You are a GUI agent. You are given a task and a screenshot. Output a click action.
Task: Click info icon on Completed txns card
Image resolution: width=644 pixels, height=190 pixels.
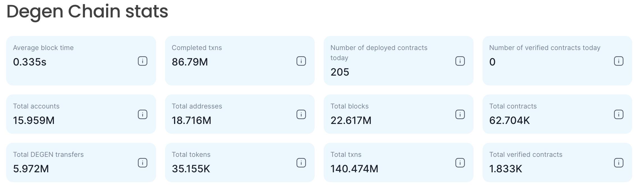click(301, 61)
